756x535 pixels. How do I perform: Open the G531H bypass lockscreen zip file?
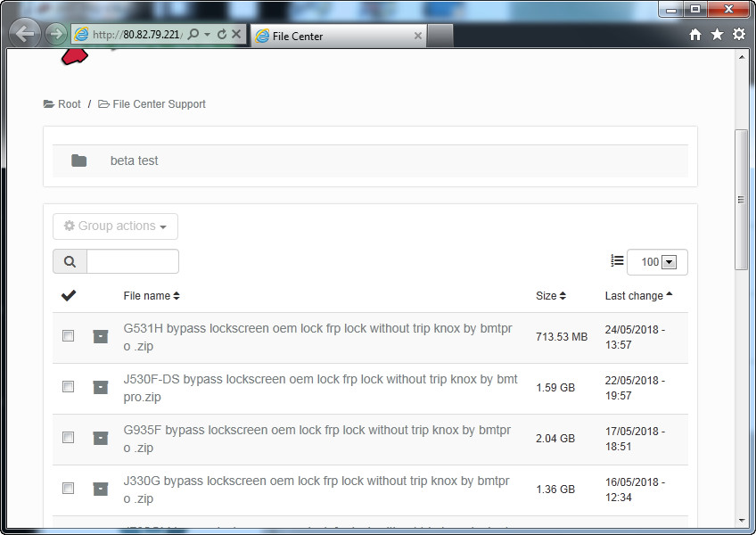coord(317,337)
